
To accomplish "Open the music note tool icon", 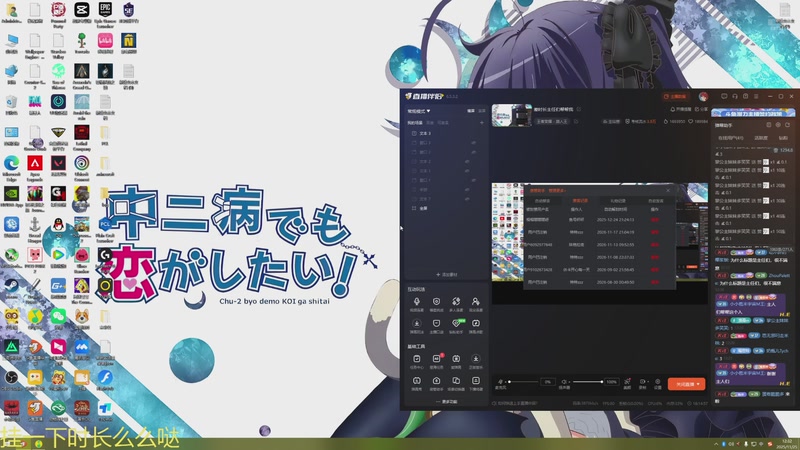I will (x=476, y=323).
